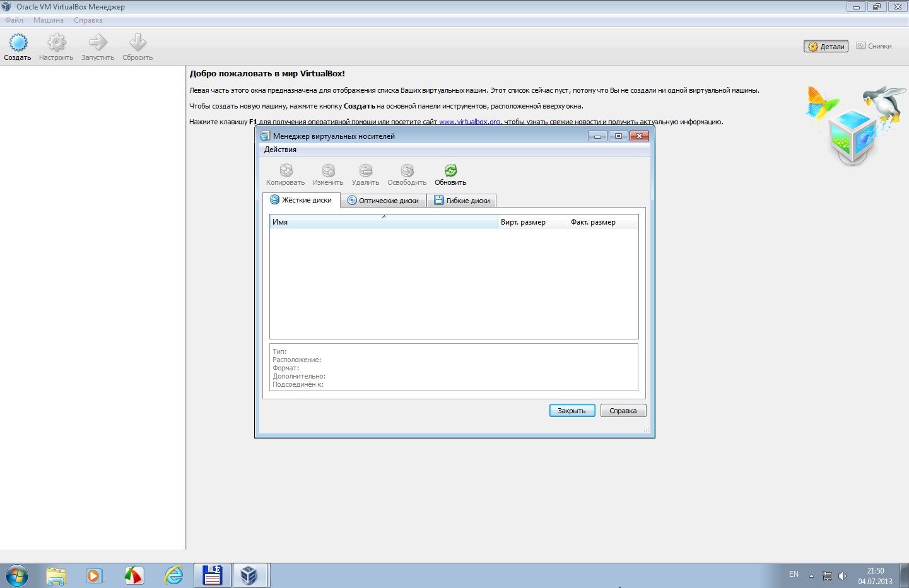Click the floppy disk application in taskbar

tap(213, 575)
